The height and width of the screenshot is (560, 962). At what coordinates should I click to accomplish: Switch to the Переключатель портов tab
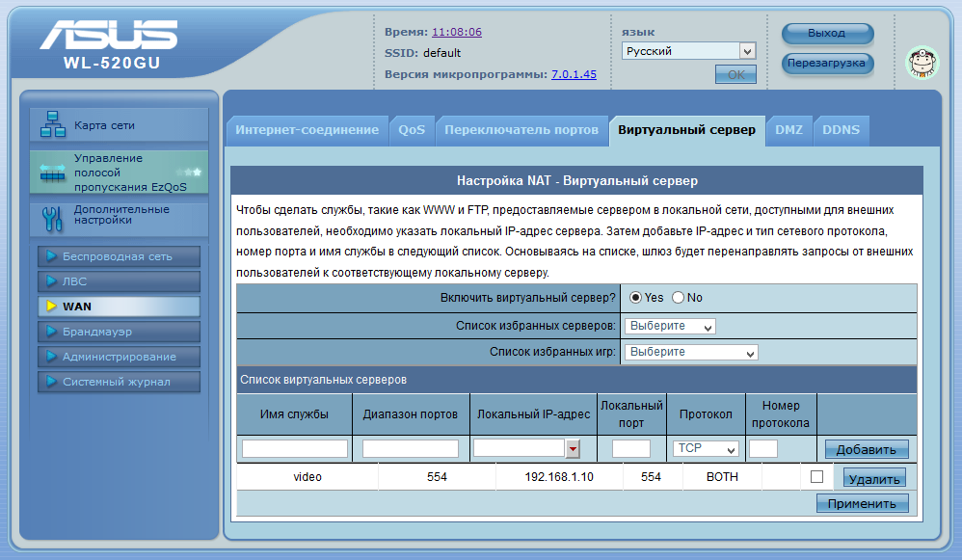pyautogui.click(x=521, y=130)
